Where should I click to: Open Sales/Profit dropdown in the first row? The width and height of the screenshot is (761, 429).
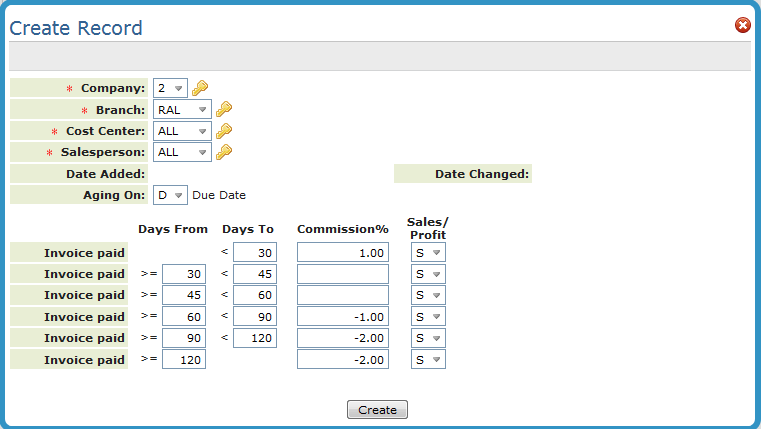coord(428,253)
